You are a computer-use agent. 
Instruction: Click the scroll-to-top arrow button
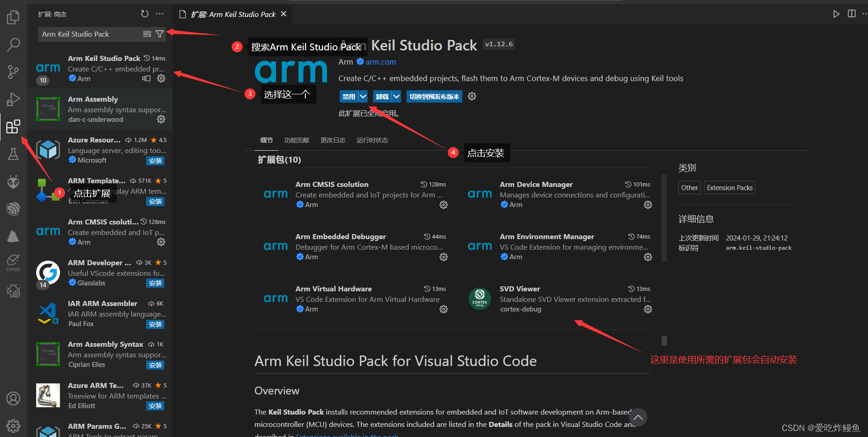point(638,417)
